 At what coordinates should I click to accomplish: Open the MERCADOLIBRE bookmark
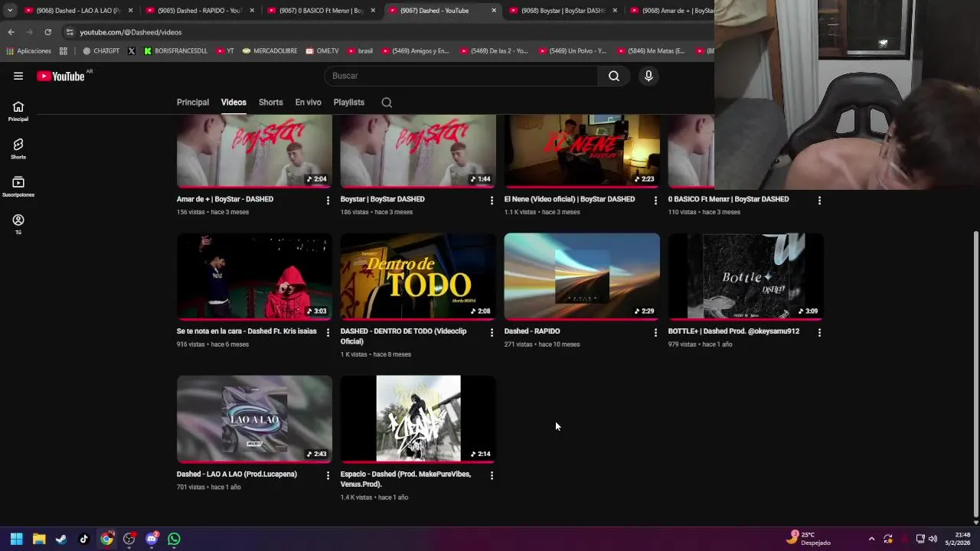269,51
